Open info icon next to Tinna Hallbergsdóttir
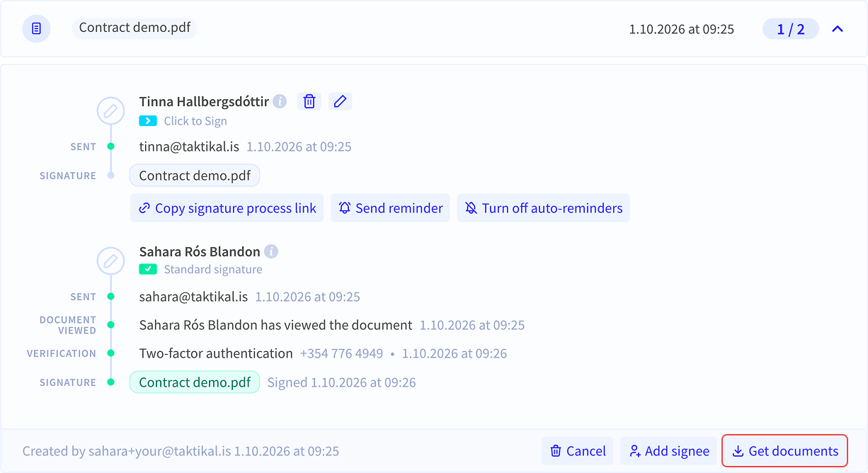The height and width of the screenshot is (473, 868). pos(280,101)
